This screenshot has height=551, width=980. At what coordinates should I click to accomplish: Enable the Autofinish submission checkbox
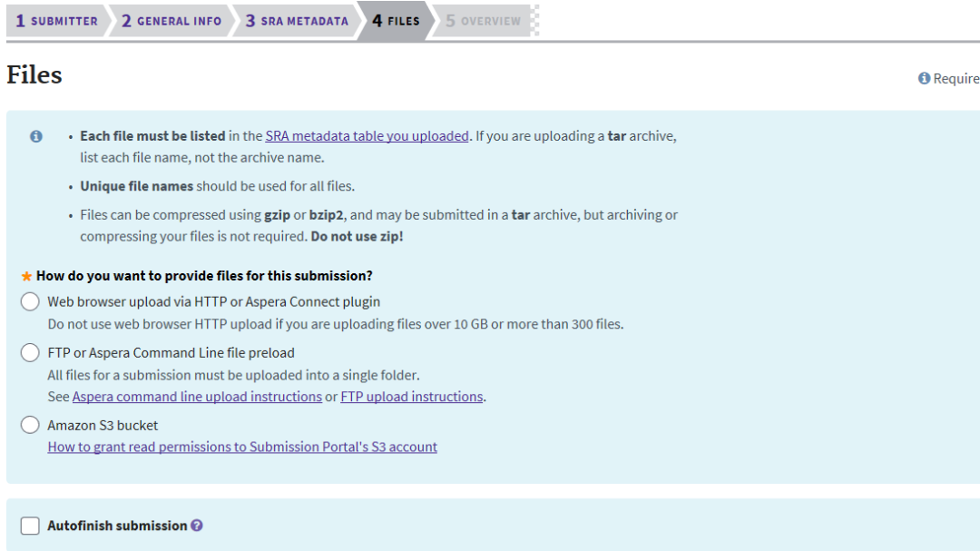click(30, 526)
